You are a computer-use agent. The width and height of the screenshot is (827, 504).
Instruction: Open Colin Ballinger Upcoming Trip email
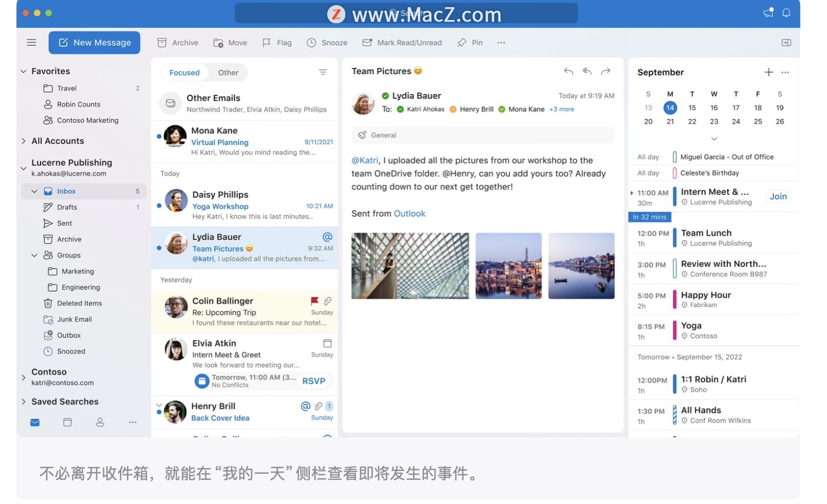245,312
